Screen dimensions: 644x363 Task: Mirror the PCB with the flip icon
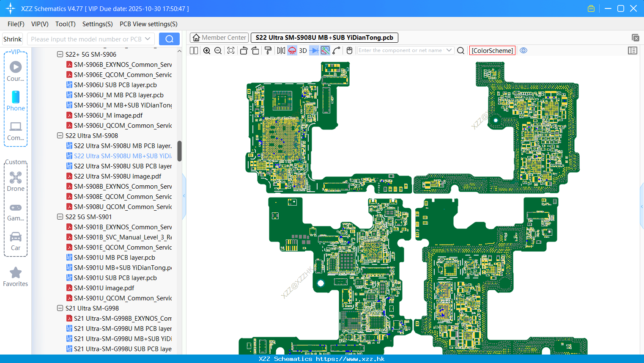point(281,50)
